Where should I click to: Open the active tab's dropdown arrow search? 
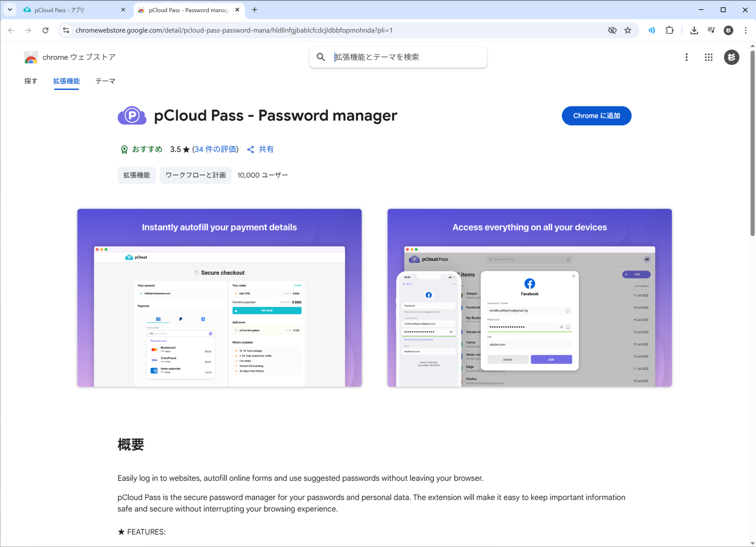pyautogui.click(x=10, y=10)
